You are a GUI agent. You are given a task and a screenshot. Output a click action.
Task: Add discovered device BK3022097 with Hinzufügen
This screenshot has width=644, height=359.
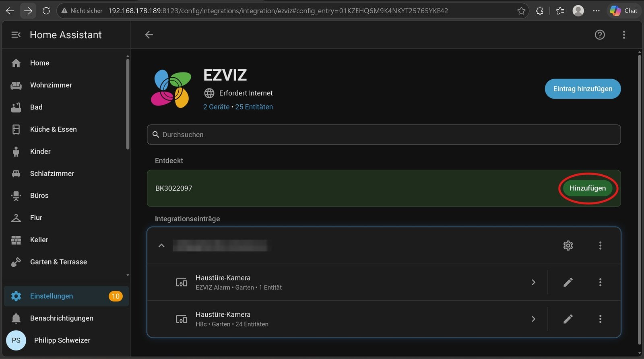[588, 188]
